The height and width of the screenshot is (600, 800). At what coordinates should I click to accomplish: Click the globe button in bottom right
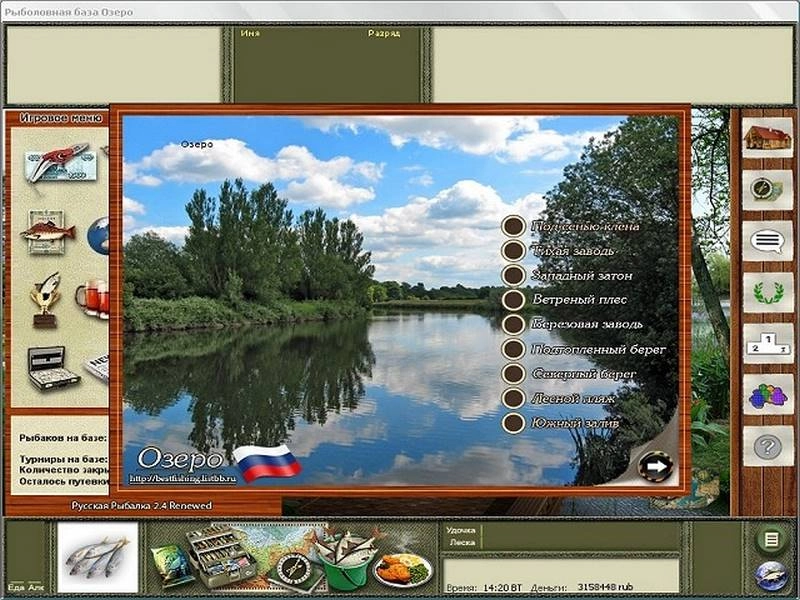pyautogui.click(x=770, y=577)
